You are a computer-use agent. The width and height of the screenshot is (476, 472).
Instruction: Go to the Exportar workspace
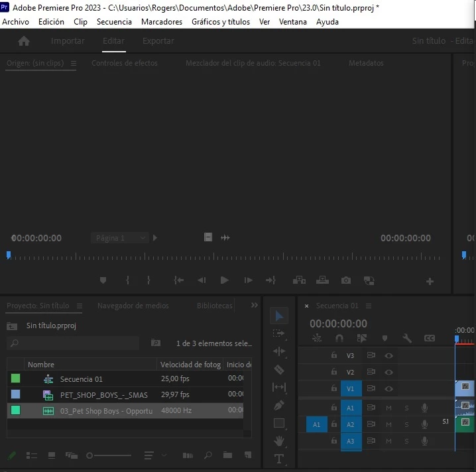(x=158, y=40)
